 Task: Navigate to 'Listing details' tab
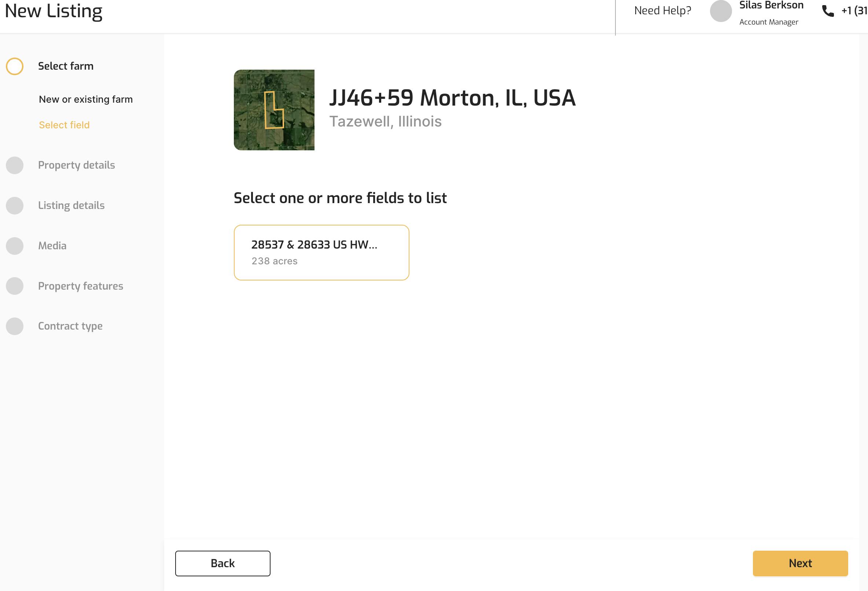tap(71, 205)
